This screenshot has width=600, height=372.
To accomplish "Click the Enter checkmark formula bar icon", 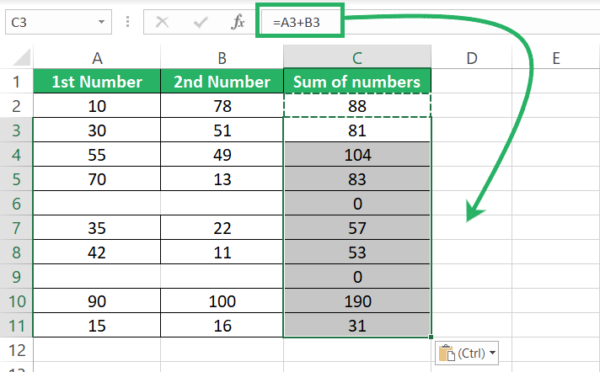I will (x=200, y=22).
